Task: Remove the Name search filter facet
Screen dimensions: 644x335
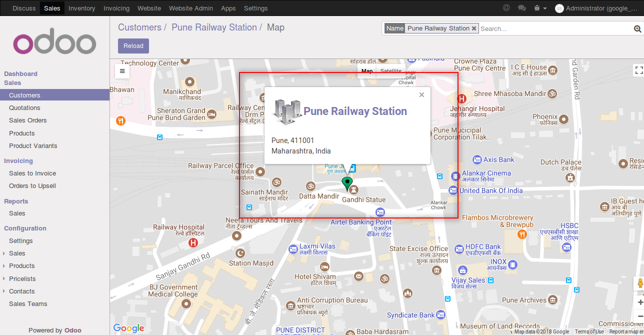Action: [474, 28]
